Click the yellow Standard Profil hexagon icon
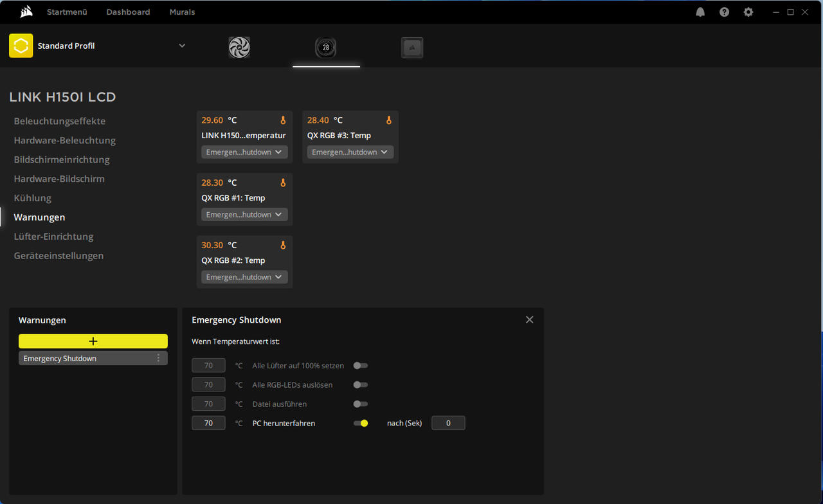 coord(21,46)
